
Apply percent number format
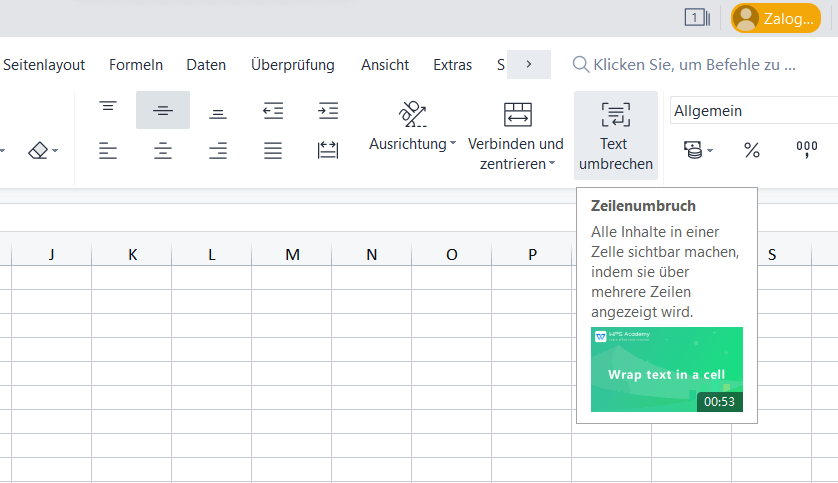pyautogui.click(x=752, y=151)
